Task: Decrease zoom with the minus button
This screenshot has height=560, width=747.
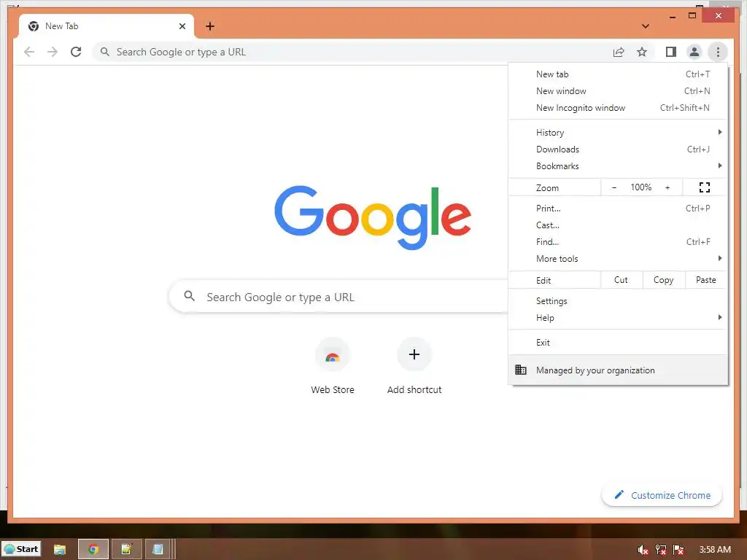Action: point(614,187)
